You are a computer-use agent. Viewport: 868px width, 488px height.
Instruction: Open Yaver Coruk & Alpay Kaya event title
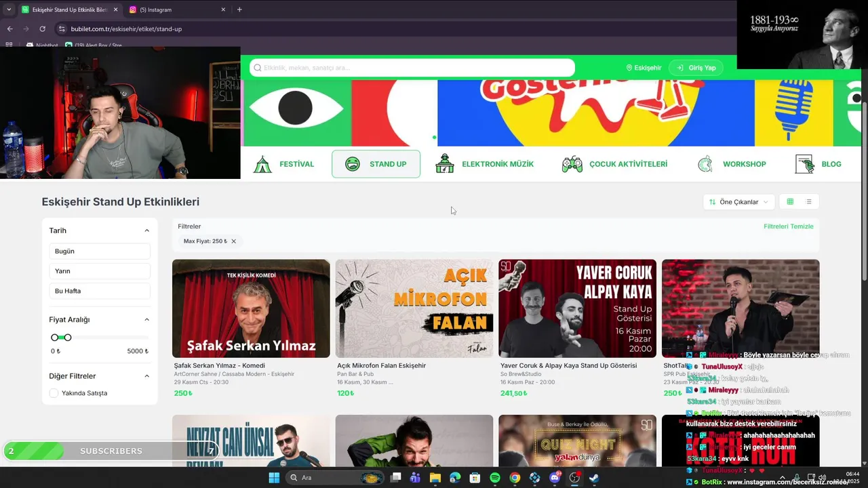pos(568,365)
